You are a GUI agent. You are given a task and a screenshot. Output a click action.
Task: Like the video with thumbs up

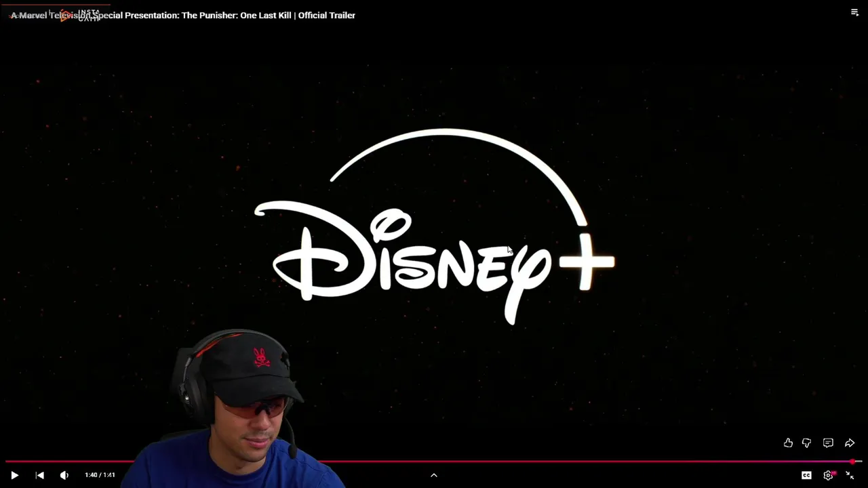click(x=788, y=443)
